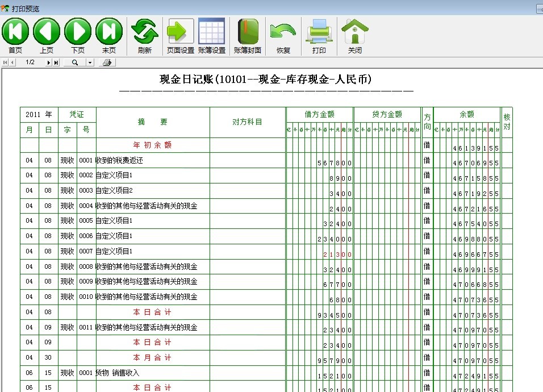The width and height of the screenshot is (543, 392).
Task: Click the 摘要 column header
Action: coord(153,122)
